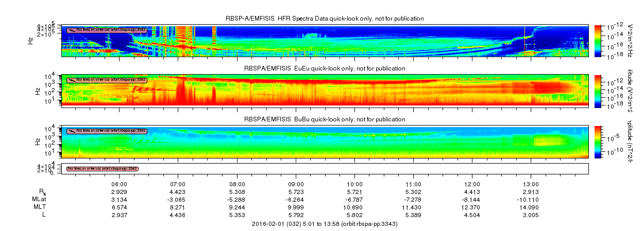Click the BuBu panel colorbar

598,141
